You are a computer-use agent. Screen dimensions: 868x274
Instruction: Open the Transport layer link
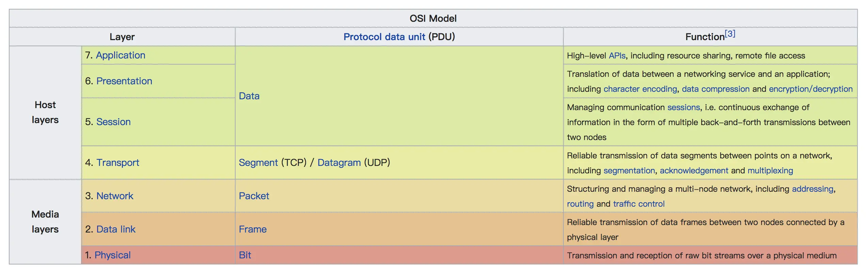pyautogui.click(x=118, y=163)
